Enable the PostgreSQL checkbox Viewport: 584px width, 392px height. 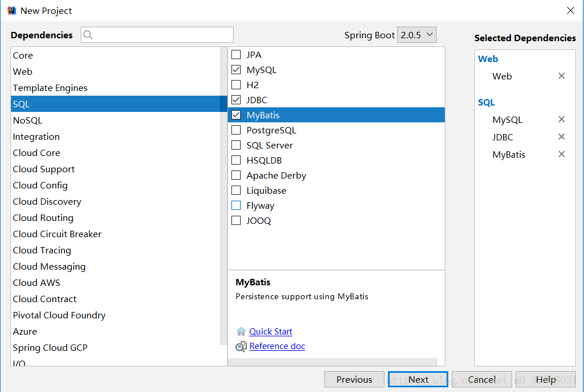pos(236,130)
